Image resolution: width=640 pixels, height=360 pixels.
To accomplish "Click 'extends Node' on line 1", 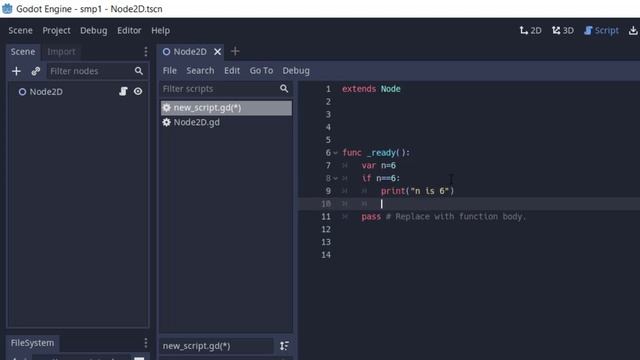I will click(x=371, y=89).
